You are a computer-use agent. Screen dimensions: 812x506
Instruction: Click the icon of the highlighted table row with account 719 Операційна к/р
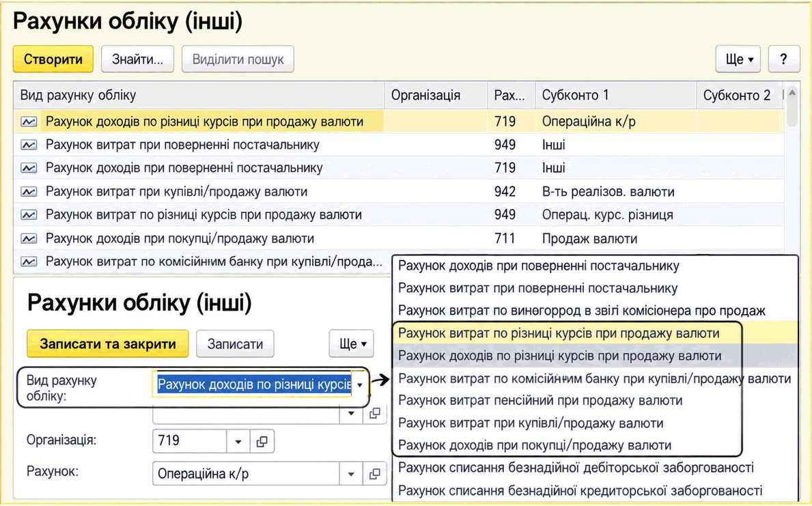click(x=29, y=122)
